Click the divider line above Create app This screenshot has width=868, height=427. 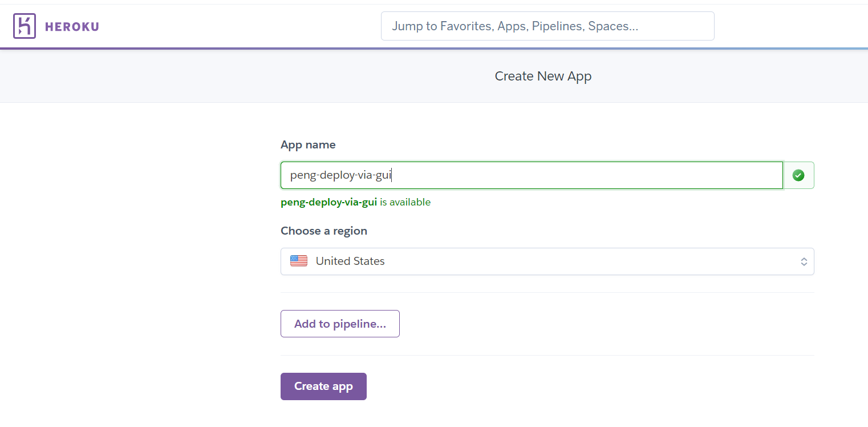click(x=547, y=355)
